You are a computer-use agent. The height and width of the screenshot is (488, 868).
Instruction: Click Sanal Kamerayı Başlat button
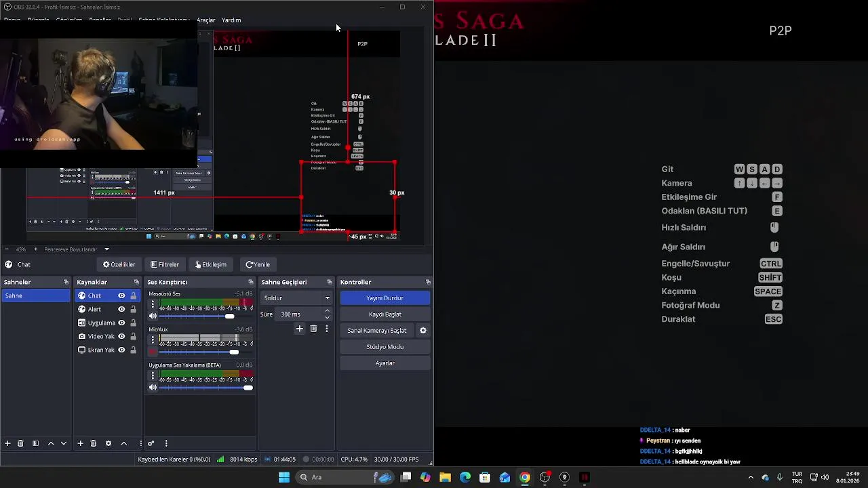coord(377,331)
